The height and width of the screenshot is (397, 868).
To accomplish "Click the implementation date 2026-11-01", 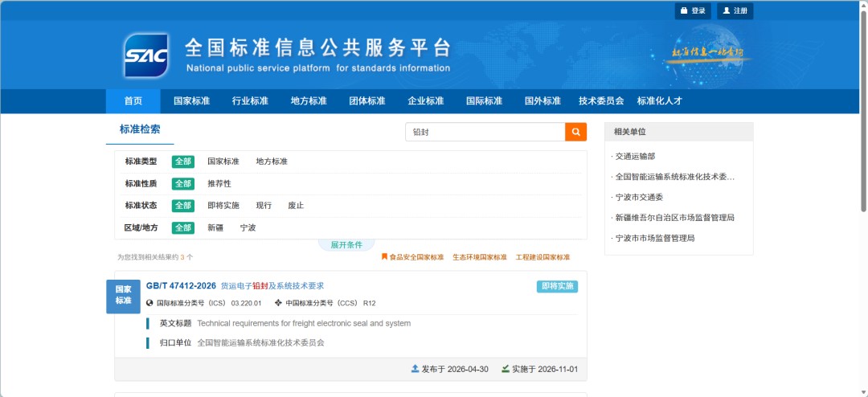I will point(558,370).
